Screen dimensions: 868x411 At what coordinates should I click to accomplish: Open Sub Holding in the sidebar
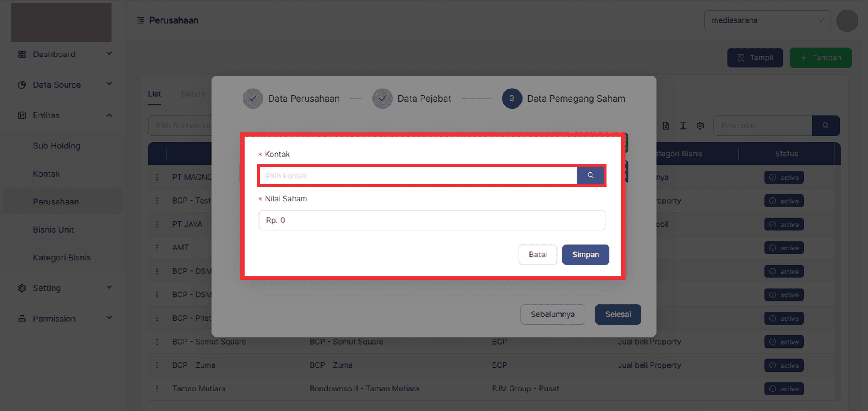tap(57, 146)
